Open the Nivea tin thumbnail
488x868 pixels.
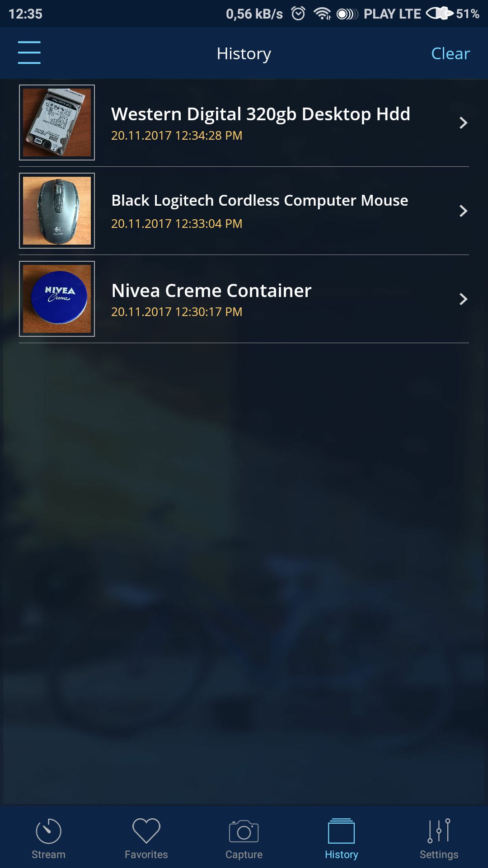click(57, 299)
